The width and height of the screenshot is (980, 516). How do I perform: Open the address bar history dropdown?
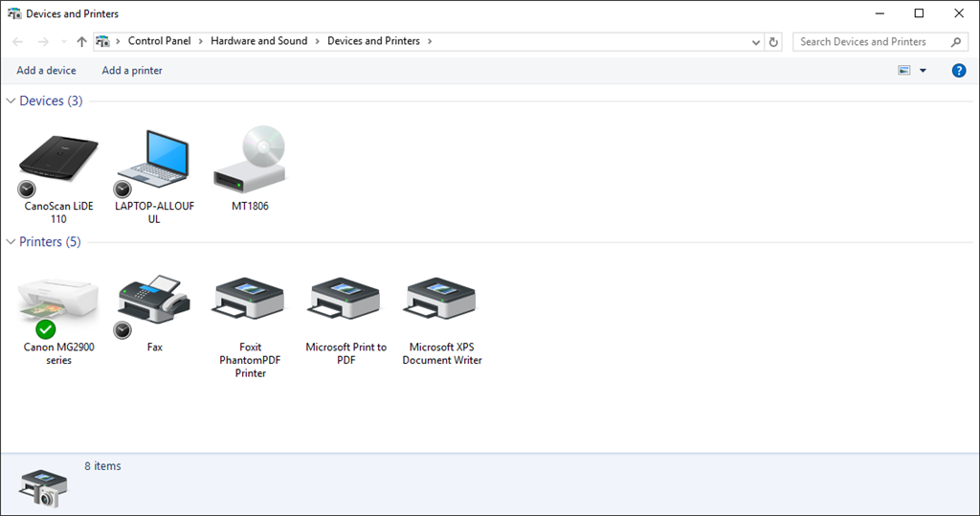pos(756,42)
